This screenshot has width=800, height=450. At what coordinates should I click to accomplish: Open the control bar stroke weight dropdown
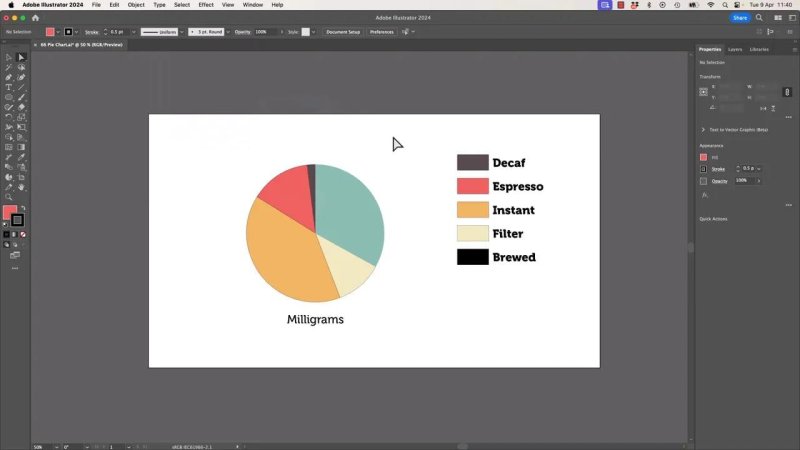[x=134, y=32]
